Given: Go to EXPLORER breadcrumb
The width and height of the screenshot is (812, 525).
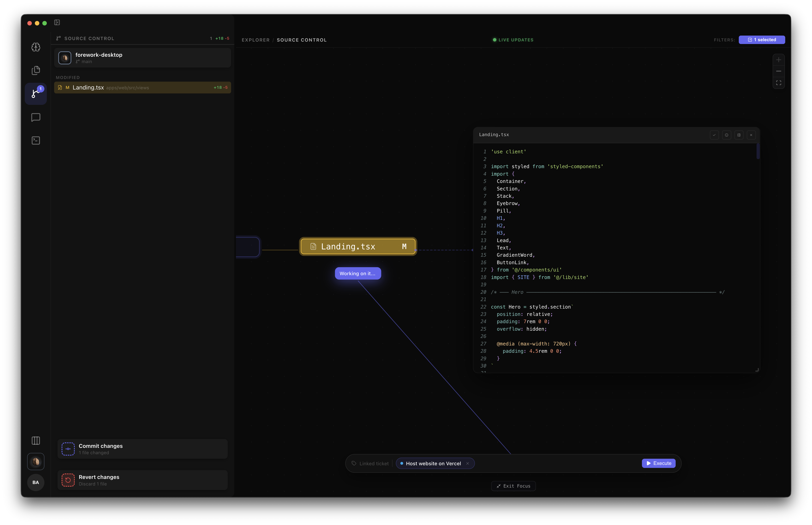Looking at the screenshot, I should [x=256, y=40].
